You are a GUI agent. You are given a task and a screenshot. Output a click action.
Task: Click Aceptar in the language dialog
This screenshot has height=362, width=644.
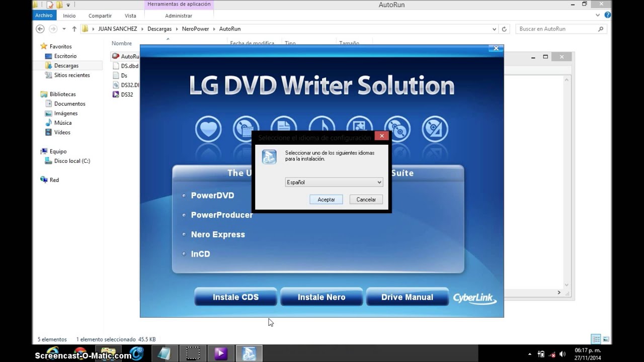point(326,200)
